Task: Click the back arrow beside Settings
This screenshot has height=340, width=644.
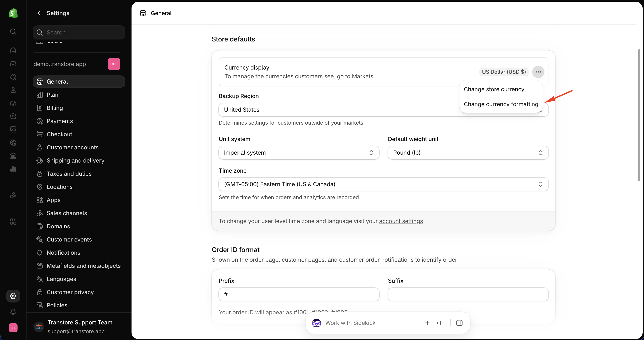Action: [x=39, y=13]
